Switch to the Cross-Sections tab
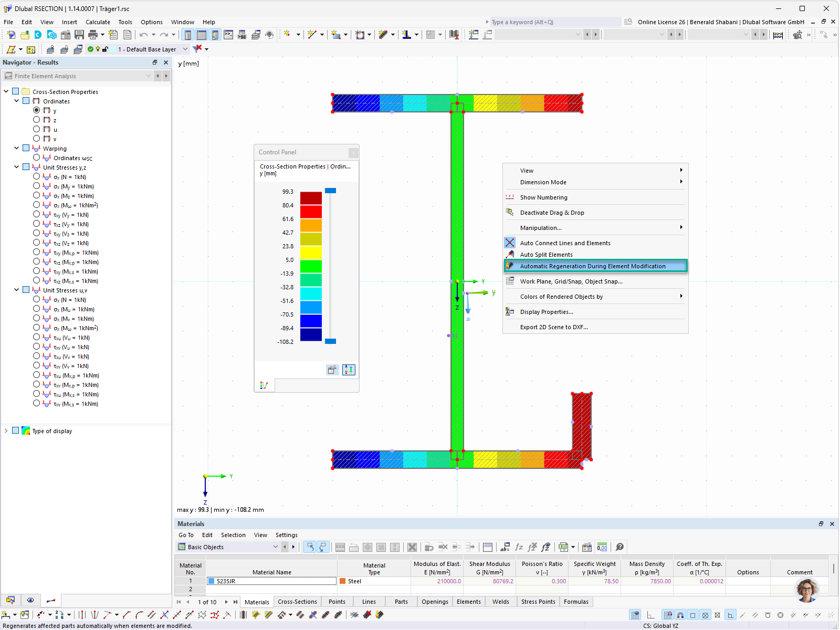The image size is (840, 630). 297,602
